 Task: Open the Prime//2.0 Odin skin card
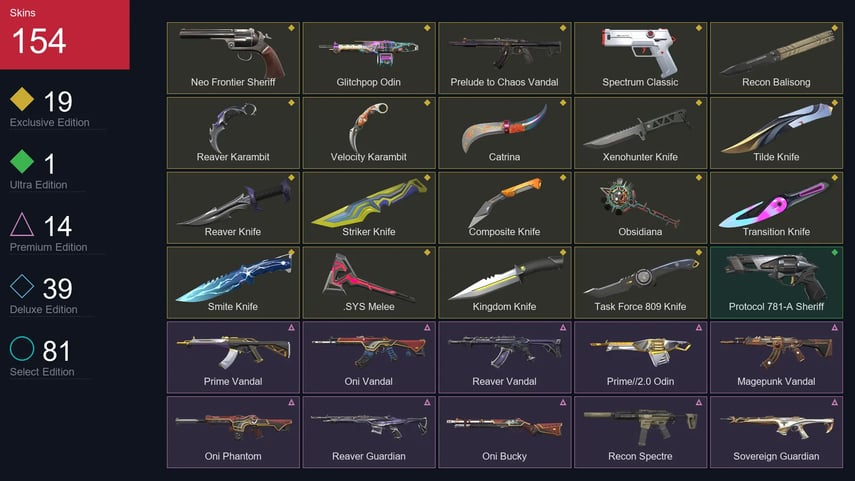pyautogui.click(x=641, y=357)
